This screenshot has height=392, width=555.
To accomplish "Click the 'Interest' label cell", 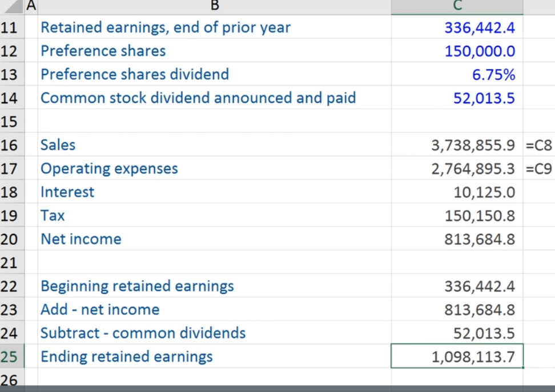I will pos(215,192).
